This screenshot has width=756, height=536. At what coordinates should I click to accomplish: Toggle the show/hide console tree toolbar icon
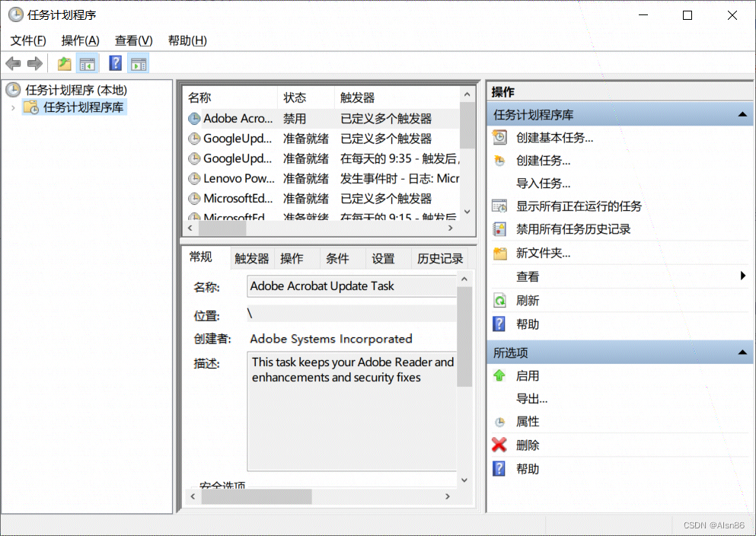click(88, 64)
